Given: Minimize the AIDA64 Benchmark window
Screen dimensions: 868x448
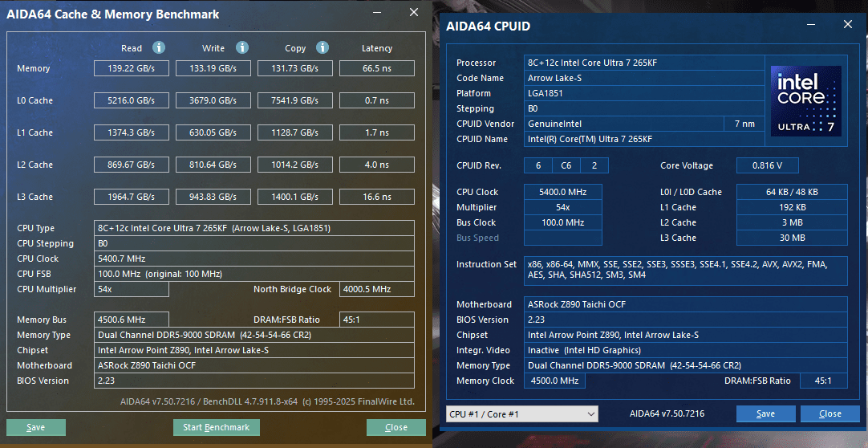Looking at the screenshot, I should (377, 12).
